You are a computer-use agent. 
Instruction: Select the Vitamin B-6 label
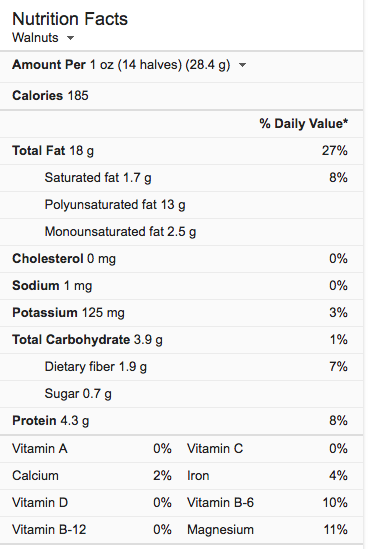[220, 502]
